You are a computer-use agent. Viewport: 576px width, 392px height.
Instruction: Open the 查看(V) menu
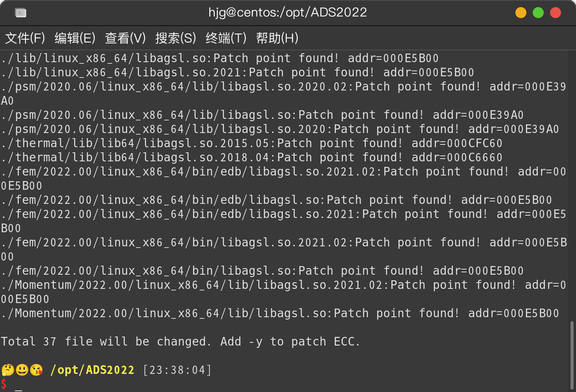(125, 38)
